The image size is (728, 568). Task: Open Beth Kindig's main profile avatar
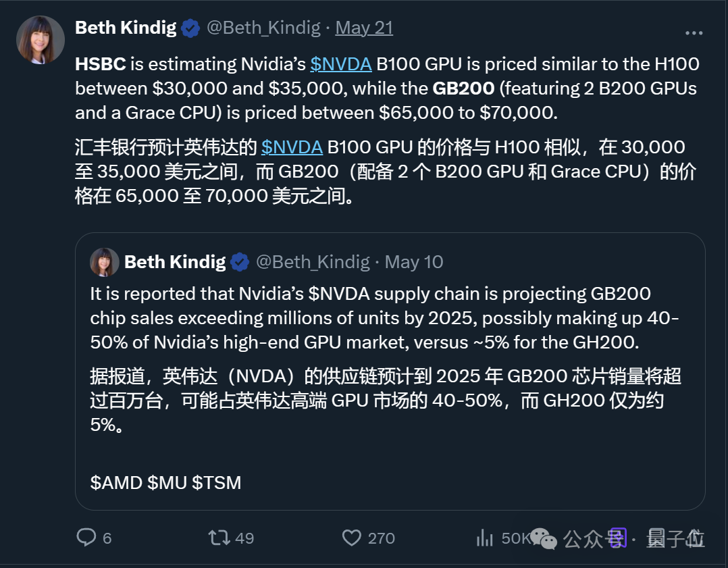click(41, 40)
